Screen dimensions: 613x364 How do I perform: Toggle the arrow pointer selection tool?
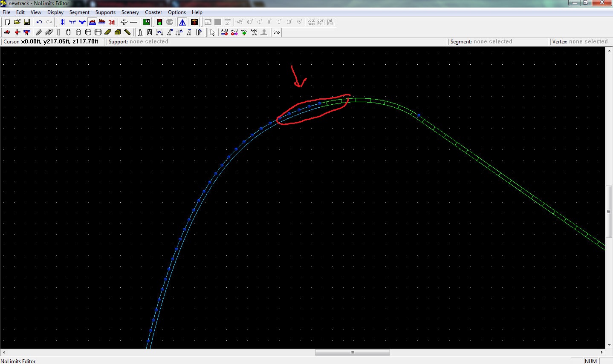(212, 32)
